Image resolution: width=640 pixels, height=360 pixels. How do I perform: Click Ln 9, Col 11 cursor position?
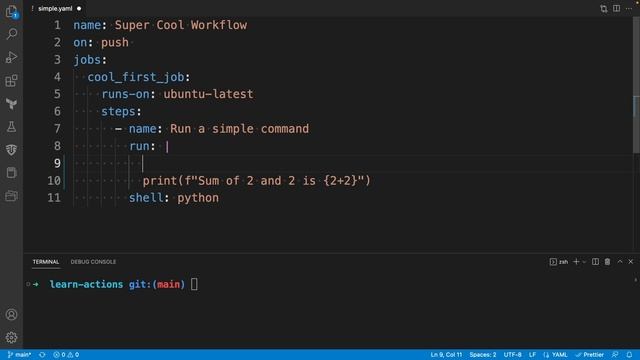click(x=446, y=355)
